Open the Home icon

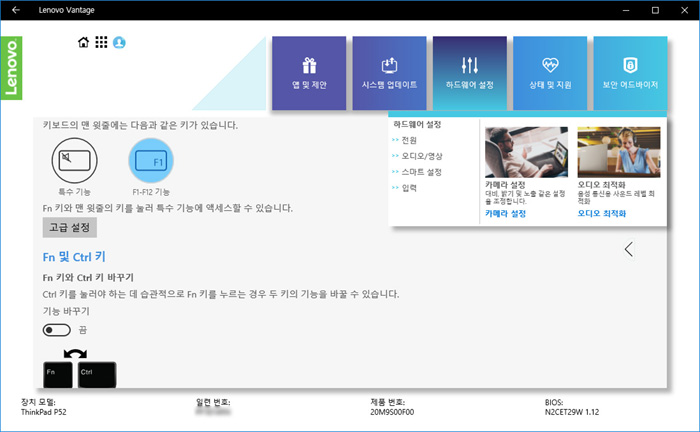click(83, 42)
